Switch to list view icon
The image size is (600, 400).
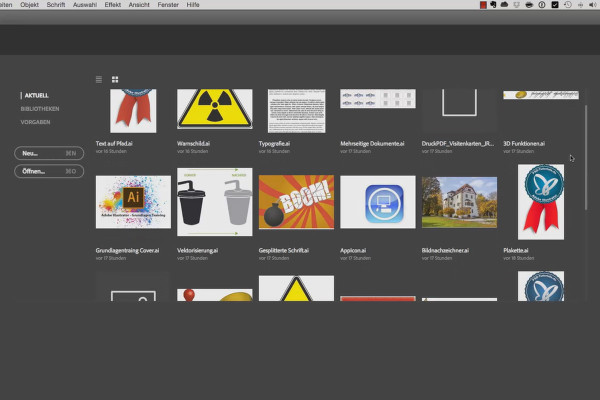click(99, 80)
